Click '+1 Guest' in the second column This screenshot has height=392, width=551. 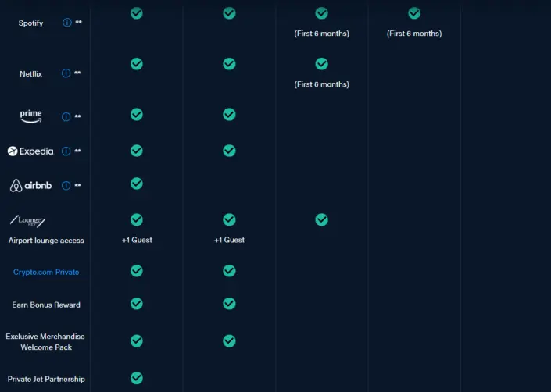[x=229, y=240]
